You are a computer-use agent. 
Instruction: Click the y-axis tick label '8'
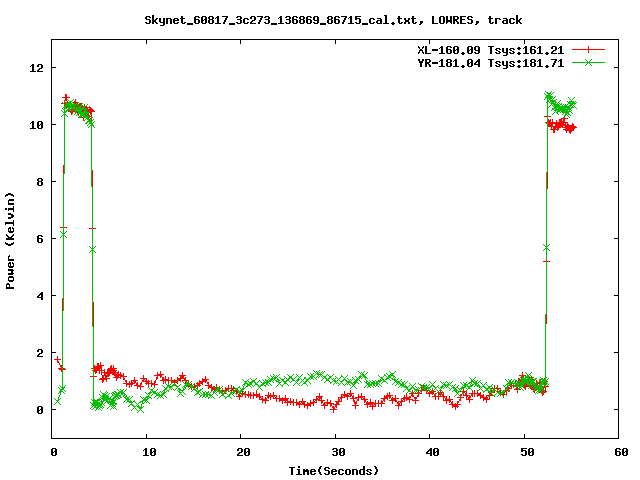coord(40,182)
